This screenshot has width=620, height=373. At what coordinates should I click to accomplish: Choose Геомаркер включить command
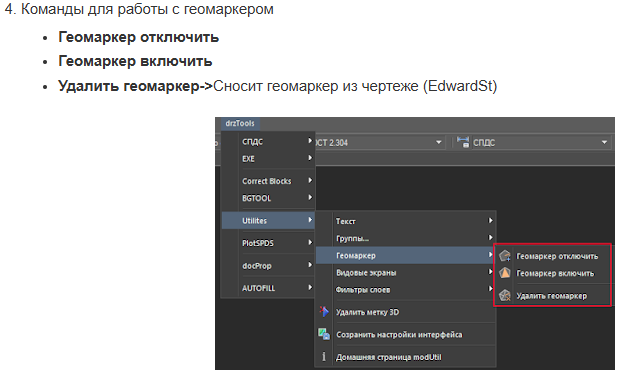click(553, 273)
